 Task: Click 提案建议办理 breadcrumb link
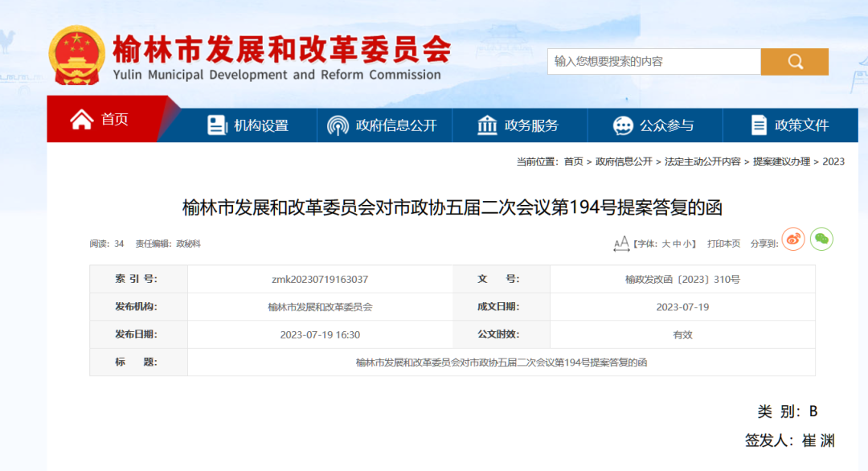(781, 162)
